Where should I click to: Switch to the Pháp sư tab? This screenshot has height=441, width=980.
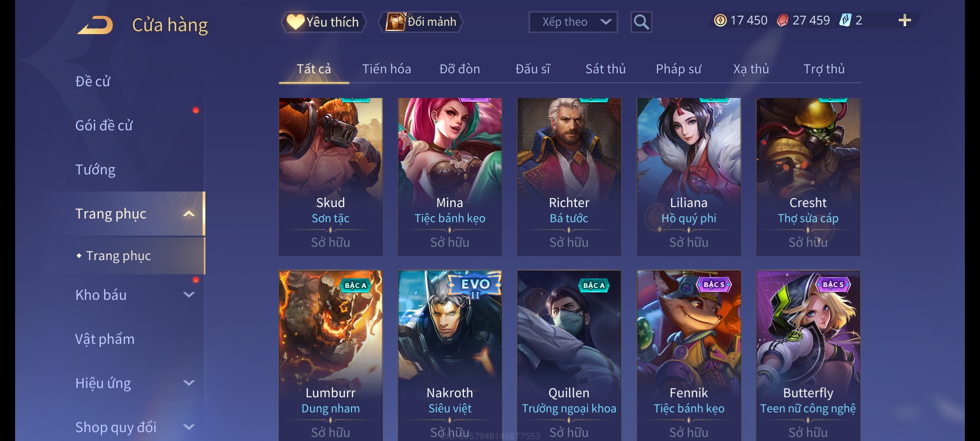point(678,69)
